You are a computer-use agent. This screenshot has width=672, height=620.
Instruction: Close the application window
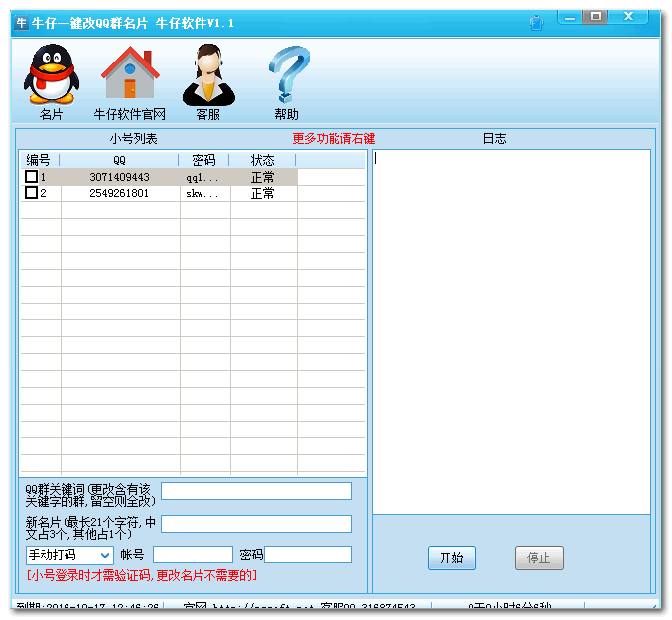(628, 17)
